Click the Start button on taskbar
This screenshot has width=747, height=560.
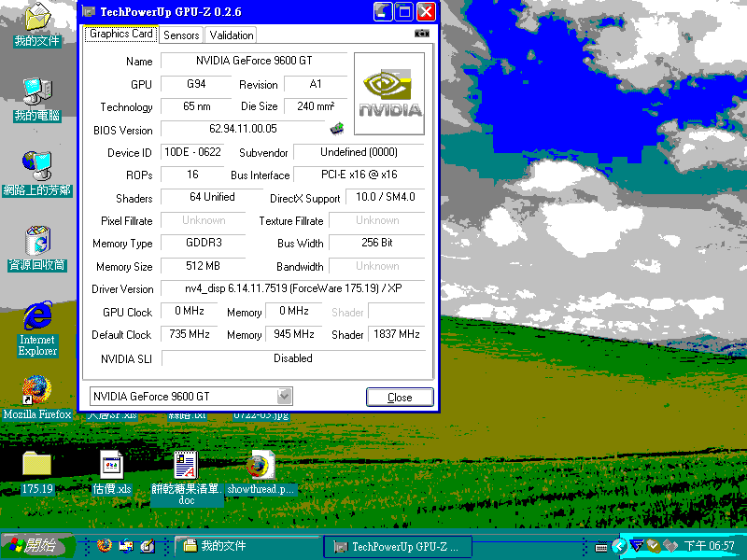37,546
